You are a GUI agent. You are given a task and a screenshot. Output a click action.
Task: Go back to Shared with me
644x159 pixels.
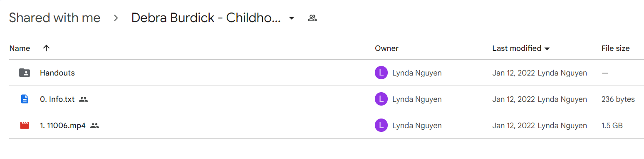54,18
